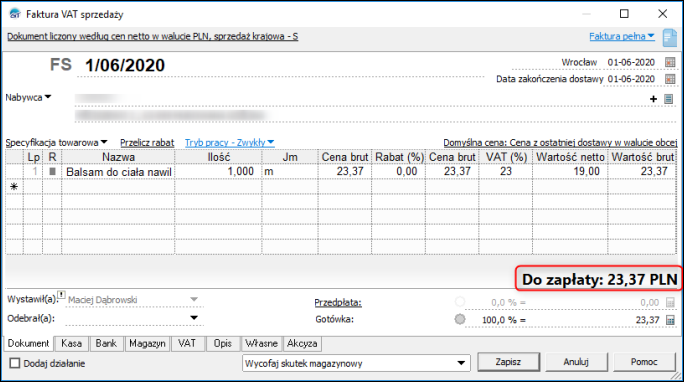
Task: Select the Przedpłata radio button
Action: click(x=460, y=301)
